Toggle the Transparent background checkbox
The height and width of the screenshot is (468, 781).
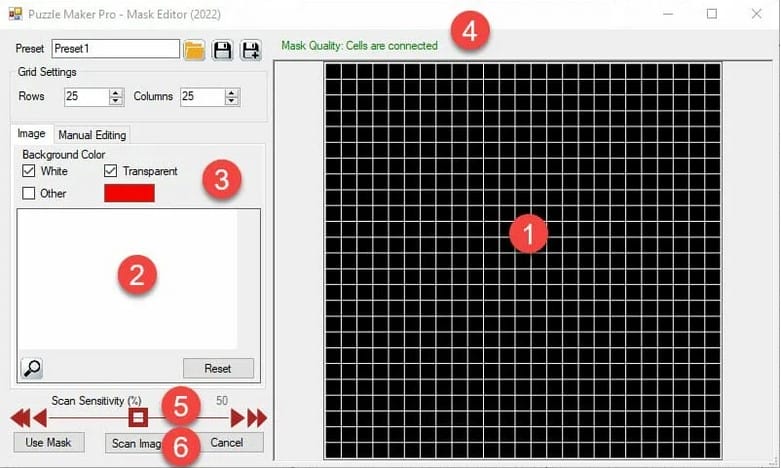(x=111, y=172)
